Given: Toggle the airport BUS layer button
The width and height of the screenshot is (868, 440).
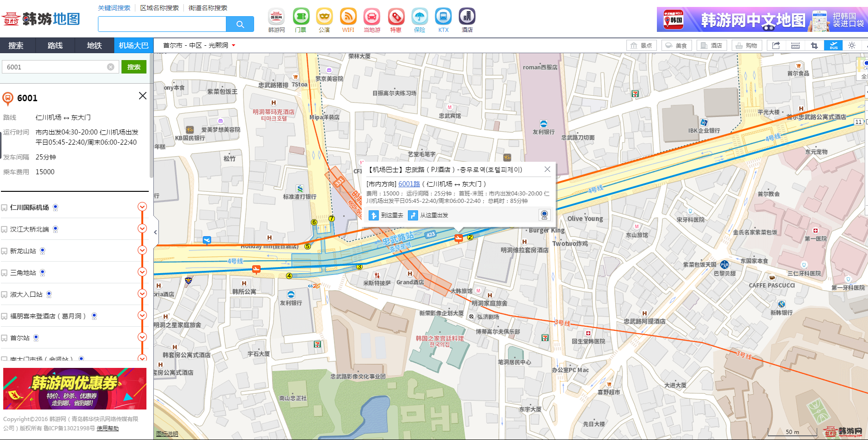Looking at the screenshot, I should (x=833, y=45).
